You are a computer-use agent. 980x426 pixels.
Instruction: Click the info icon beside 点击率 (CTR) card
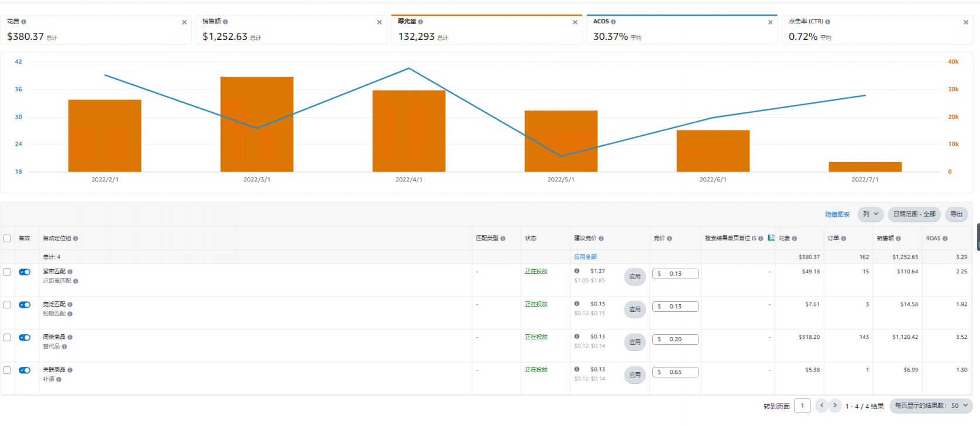(x=827, y=22)
